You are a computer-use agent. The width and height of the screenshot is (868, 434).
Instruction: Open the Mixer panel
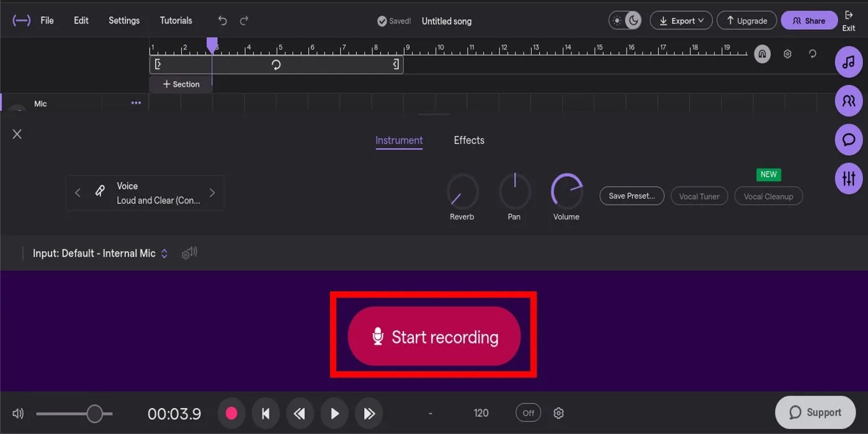click(x=849, y=178)
